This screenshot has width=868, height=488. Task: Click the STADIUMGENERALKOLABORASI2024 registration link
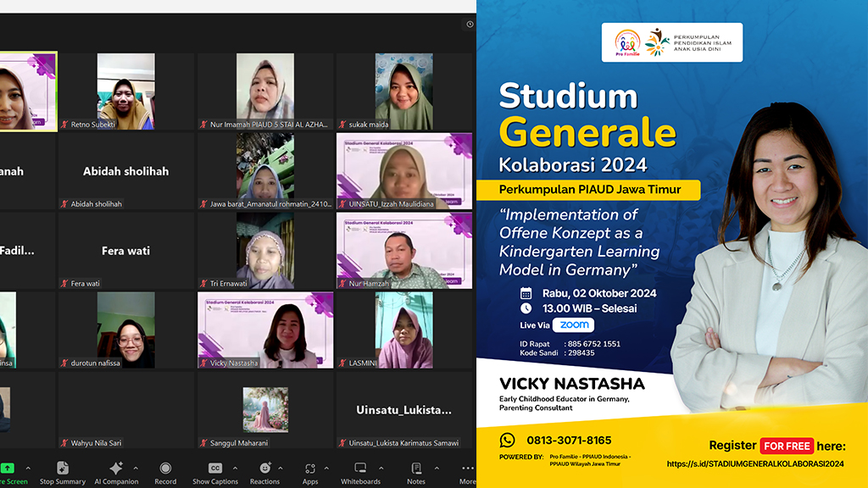pos(755,463)
